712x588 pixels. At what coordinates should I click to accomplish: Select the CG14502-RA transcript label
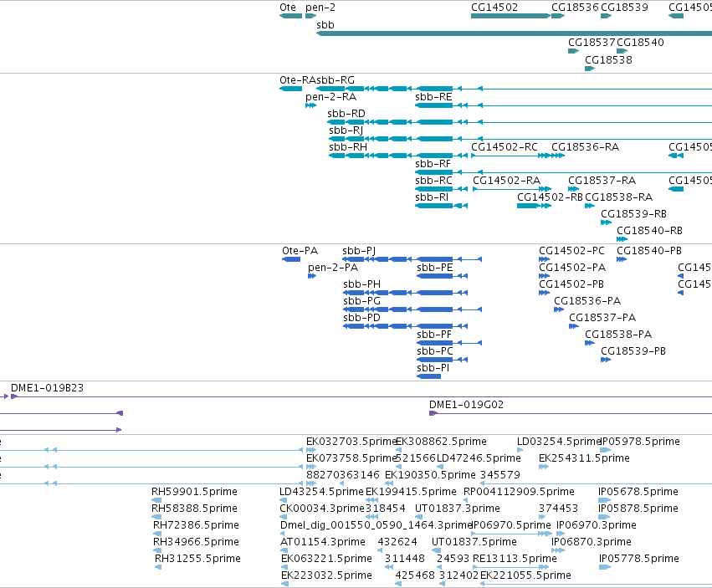point(507,181)
